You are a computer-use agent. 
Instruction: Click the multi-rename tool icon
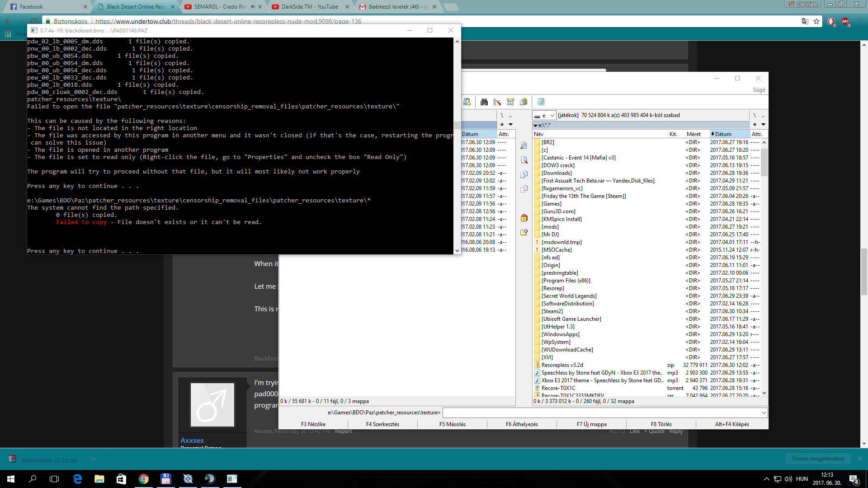click(x=497, y=102)
